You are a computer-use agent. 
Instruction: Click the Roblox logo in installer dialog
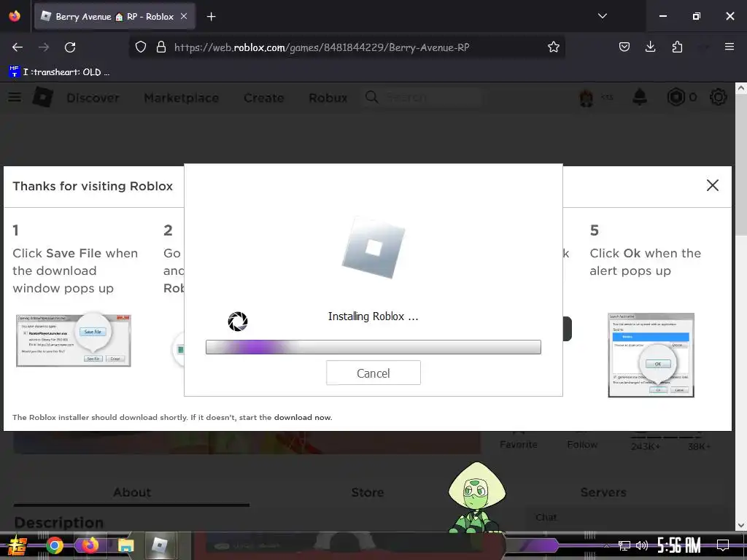(x=373, y=248)
